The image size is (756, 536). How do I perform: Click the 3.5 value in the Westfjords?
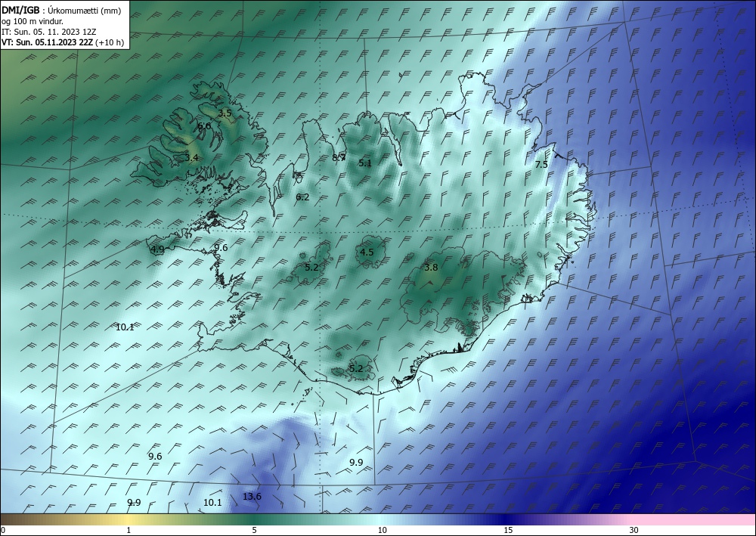[225, 113]
